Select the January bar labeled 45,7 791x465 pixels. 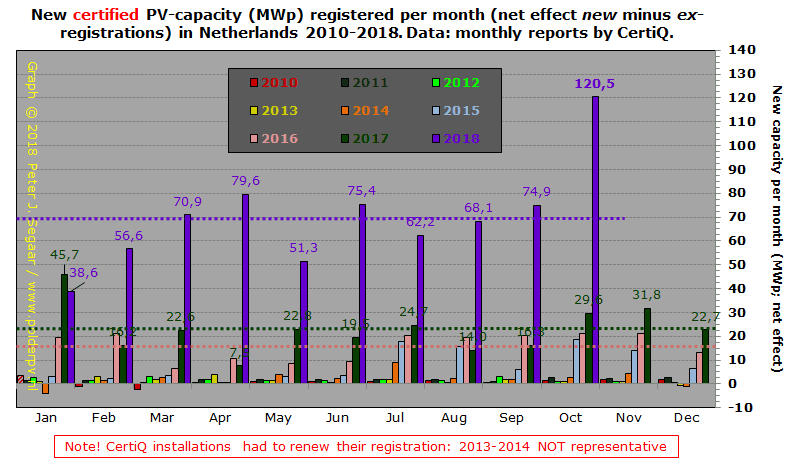pyautogui.click(x=64, y=328)
